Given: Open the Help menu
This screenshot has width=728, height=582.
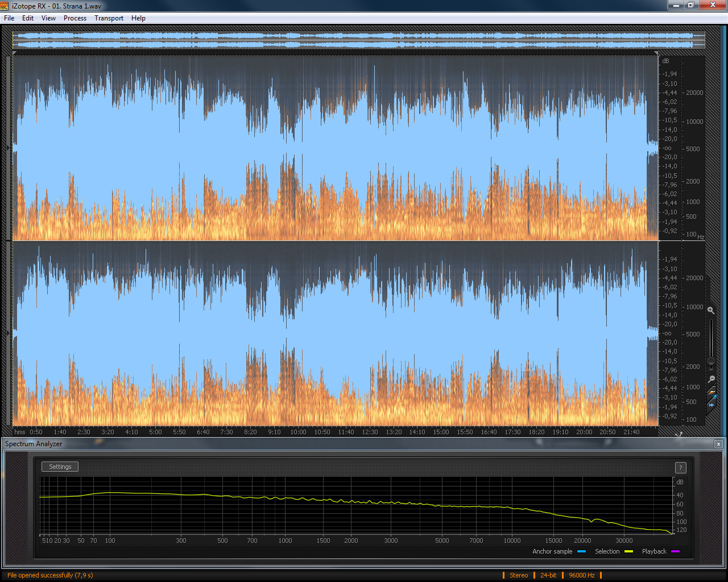Looking at the screenshot, I should coord(138,18).
